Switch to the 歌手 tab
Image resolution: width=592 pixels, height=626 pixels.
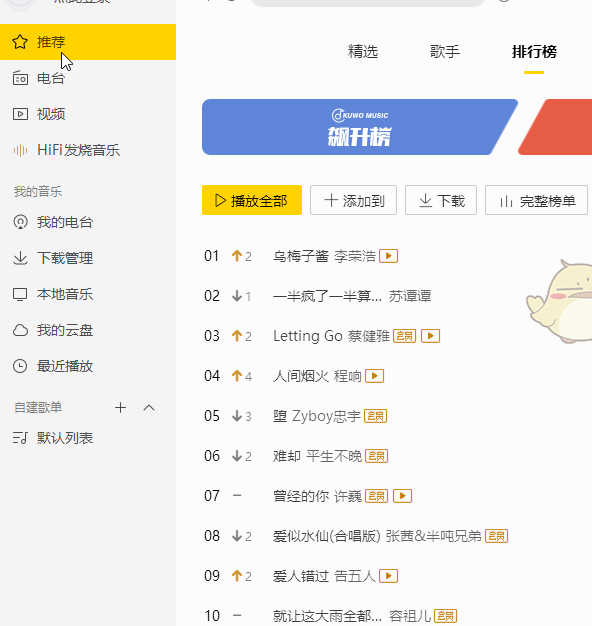pyautogui.click(x=445, y=52)
